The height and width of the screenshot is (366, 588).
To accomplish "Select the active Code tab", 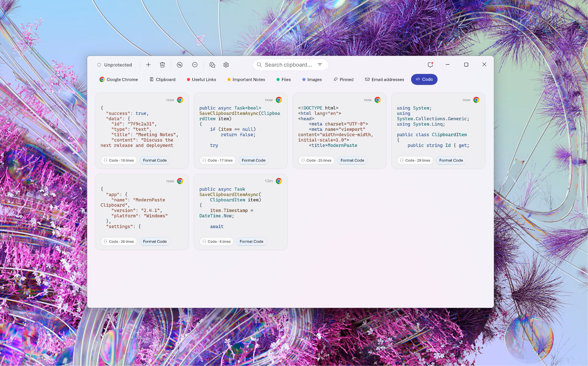I will (424, 79).
